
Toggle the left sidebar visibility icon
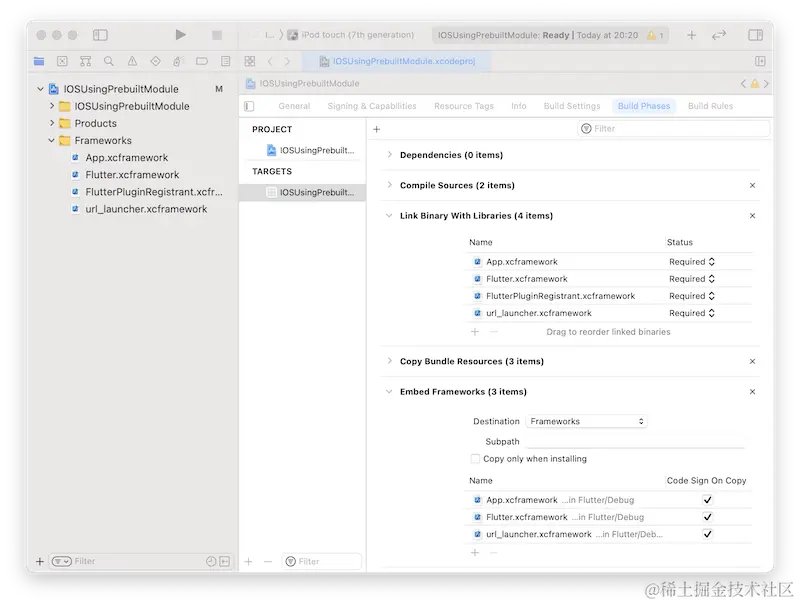coord(100,33)
